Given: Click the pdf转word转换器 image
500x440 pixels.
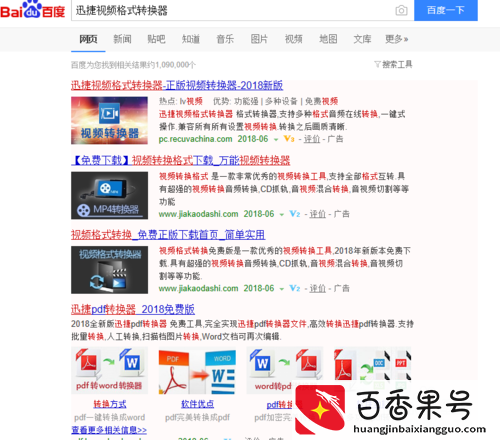Looking at the screenshot, I should 109,370.
